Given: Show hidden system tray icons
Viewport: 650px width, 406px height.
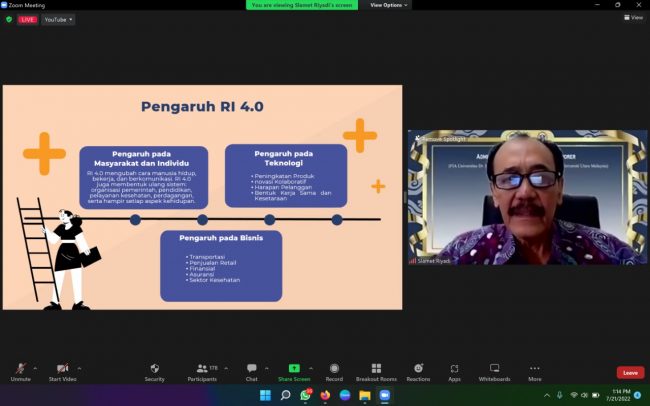Looking at the screenshot, I should [x=547, y=395].
